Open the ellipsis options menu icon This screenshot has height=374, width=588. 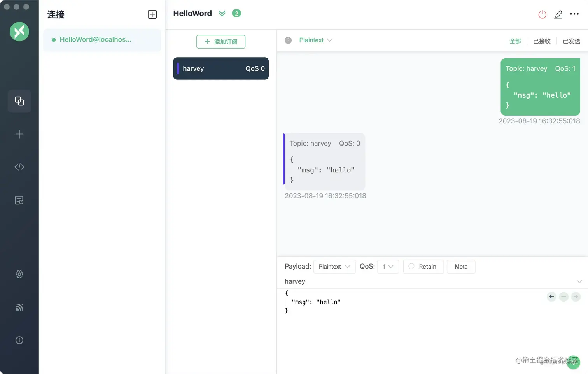(x=574, y=14)
